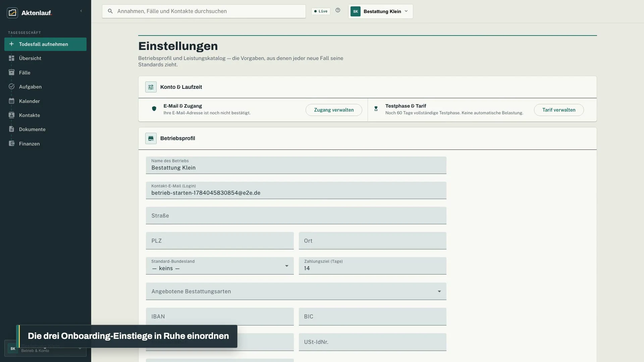This screenshot has width=644, height=362.
Task: Click the shield icon beside E-Mail & Zugang
Action: tap(154, 109)
